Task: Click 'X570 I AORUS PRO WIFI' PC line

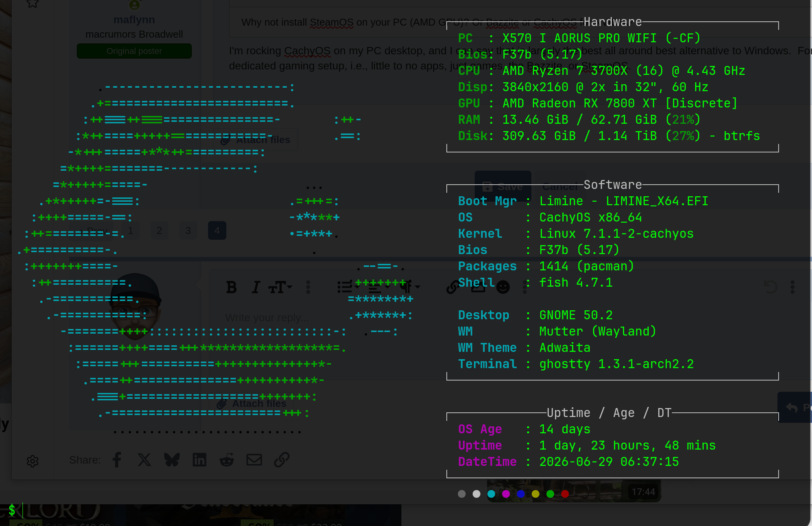Action: click(580, 38)
